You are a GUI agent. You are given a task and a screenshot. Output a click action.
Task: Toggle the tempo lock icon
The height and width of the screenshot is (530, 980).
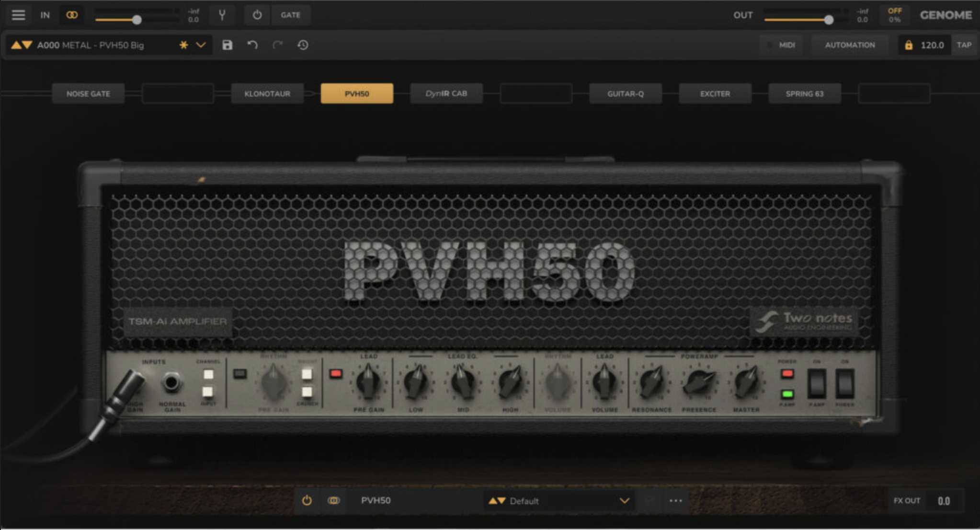click(x=908, y=45)
